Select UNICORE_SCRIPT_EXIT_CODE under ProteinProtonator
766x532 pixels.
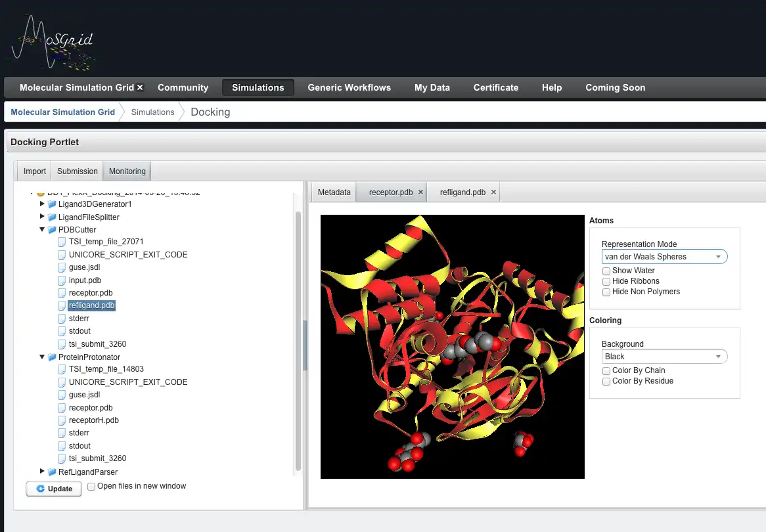[128, 382]
